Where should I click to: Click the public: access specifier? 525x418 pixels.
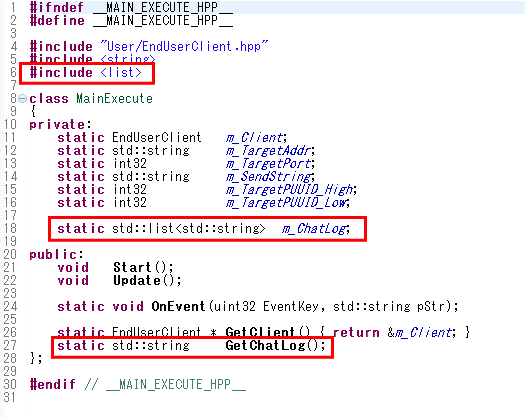click(56, 255)
